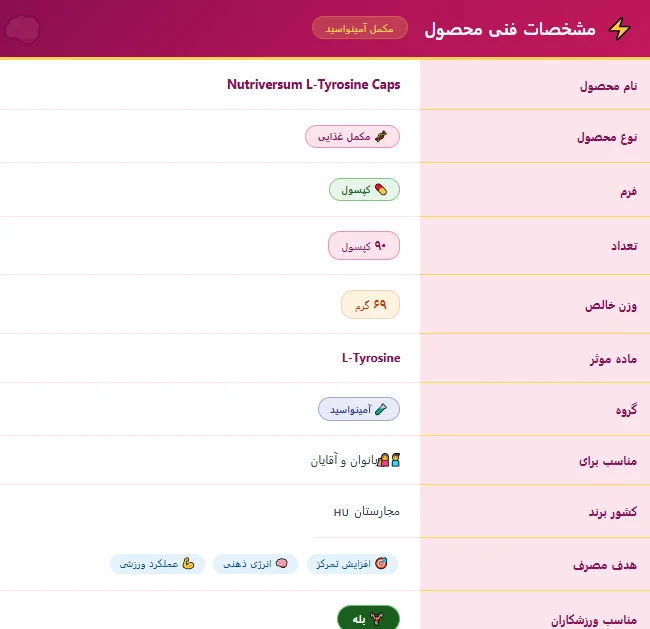
Task: Click the مناسب برای row label
Action: tap(608, 461)
